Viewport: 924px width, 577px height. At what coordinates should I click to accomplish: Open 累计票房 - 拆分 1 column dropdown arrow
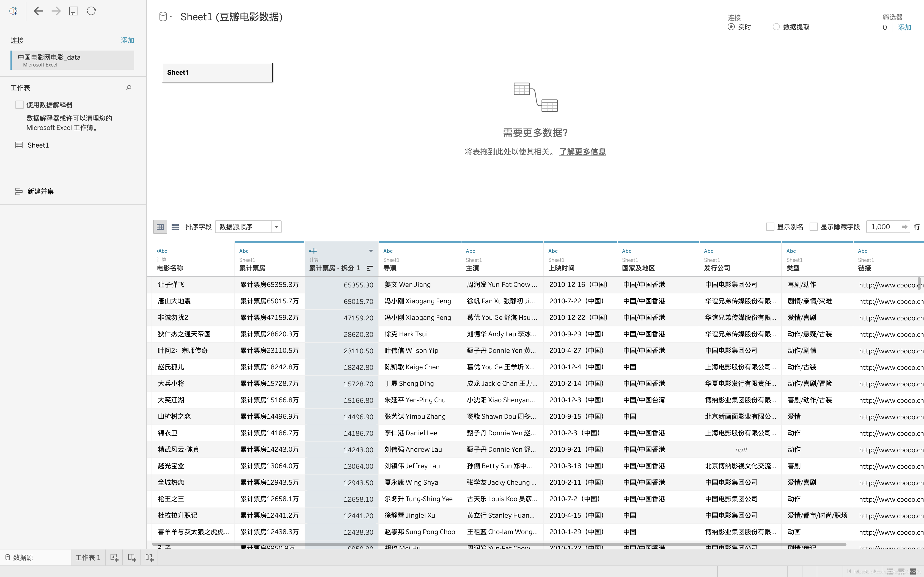(x=370, y=251)
